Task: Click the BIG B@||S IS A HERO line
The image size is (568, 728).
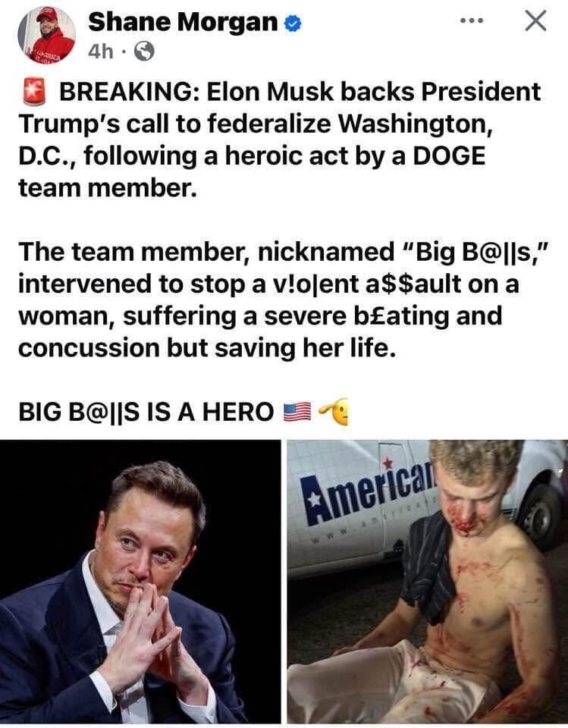Action: 146,412
